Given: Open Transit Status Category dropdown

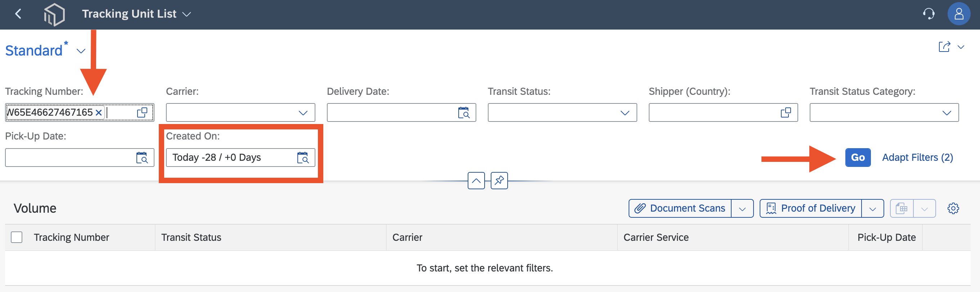Looking at the screenshot, I should (x=884, y=113).
